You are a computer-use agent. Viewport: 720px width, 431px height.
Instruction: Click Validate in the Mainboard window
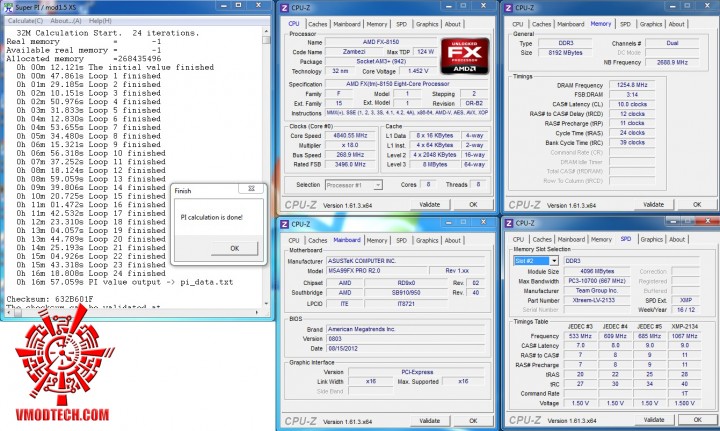(429, 421)
